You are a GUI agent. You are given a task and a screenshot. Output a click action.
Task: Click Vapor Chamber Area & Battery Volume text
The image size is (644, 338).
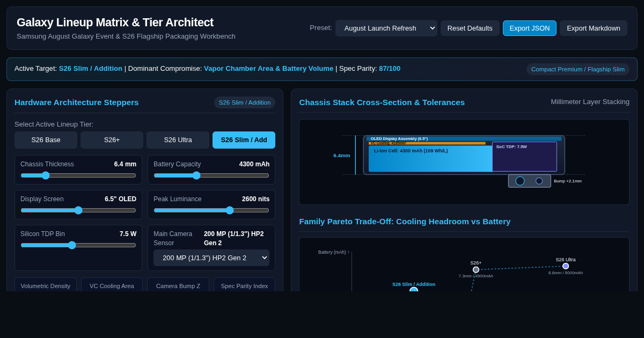tap(268, 69)
